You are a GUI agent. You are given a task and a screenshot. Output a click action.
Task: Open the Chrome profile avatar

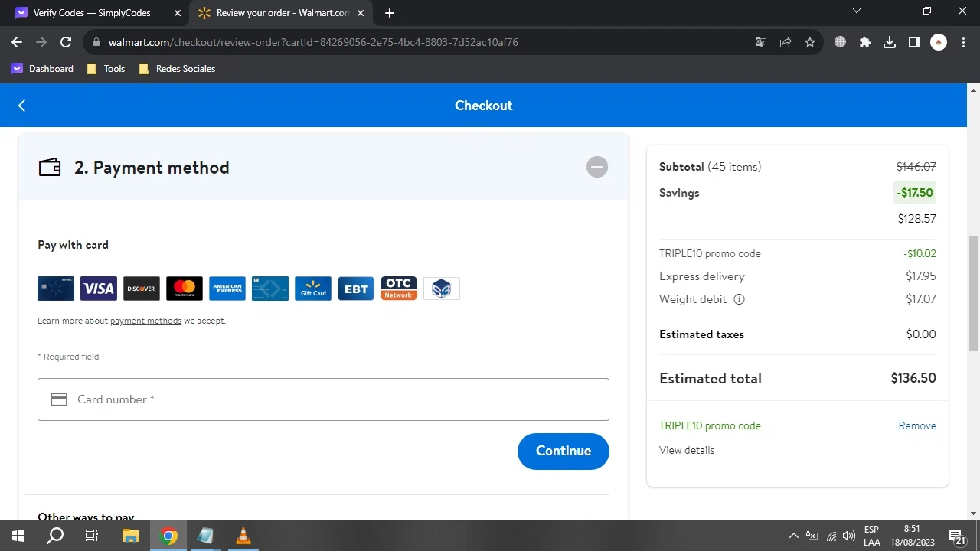pyautogui.click(x=939, y=42)
